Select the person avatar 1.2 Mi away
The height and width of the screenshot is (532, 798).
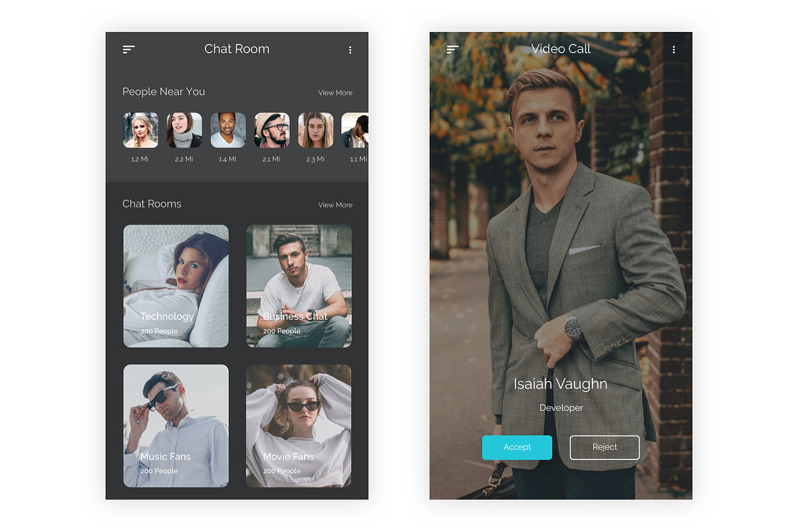pos(140,130)
